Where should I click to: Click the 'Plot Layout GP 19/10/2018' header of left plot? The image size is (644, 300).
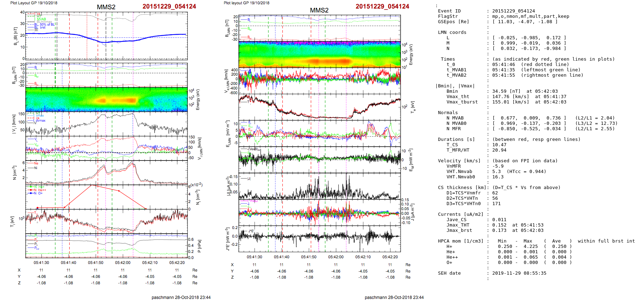34,3
